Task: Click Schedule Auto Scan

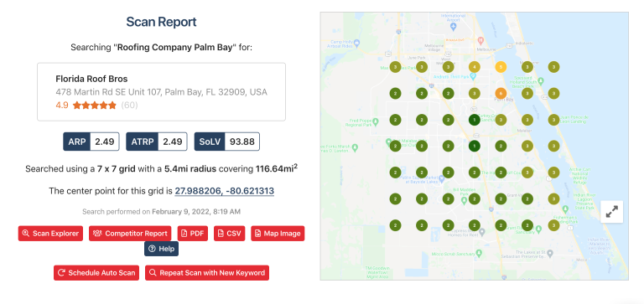Action: (x=96, y=273)
